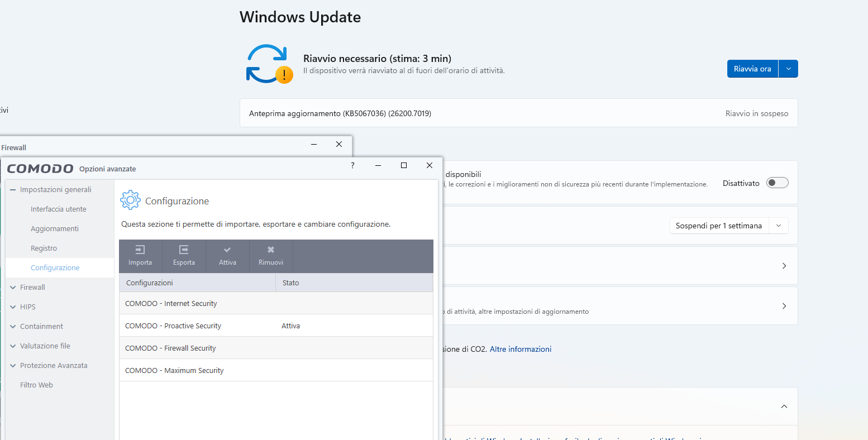This screenshot has height=440, width=868.
Task: Expand the Firewall tree section
Action: 13,288
